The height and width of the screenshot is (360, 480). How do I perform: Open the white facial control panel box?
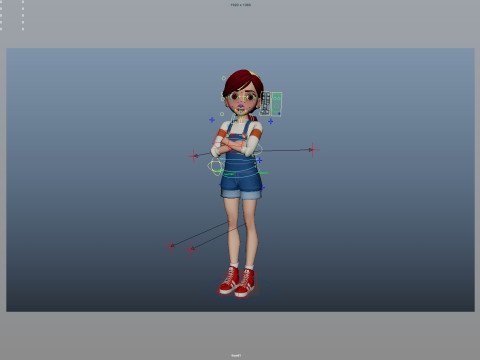(x=265, y=104)
